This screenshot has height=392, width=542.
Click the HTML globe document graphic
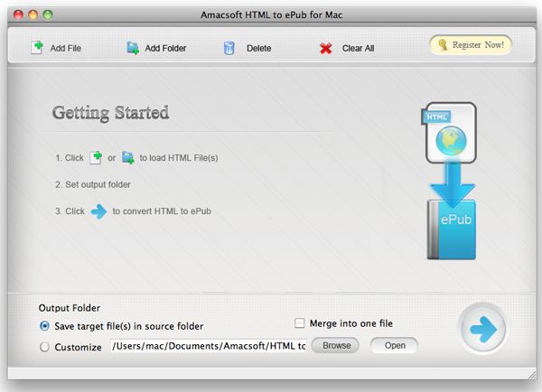(451, 133)
